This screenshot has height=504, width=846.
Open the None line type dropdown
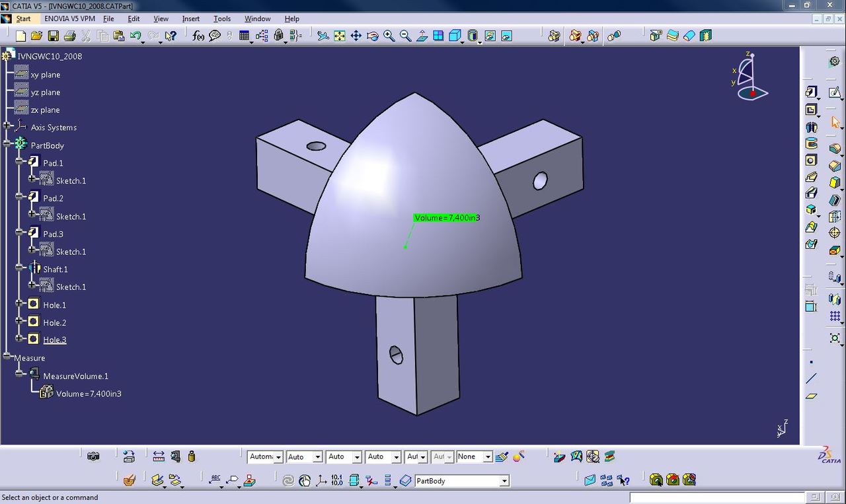[488, 456]
